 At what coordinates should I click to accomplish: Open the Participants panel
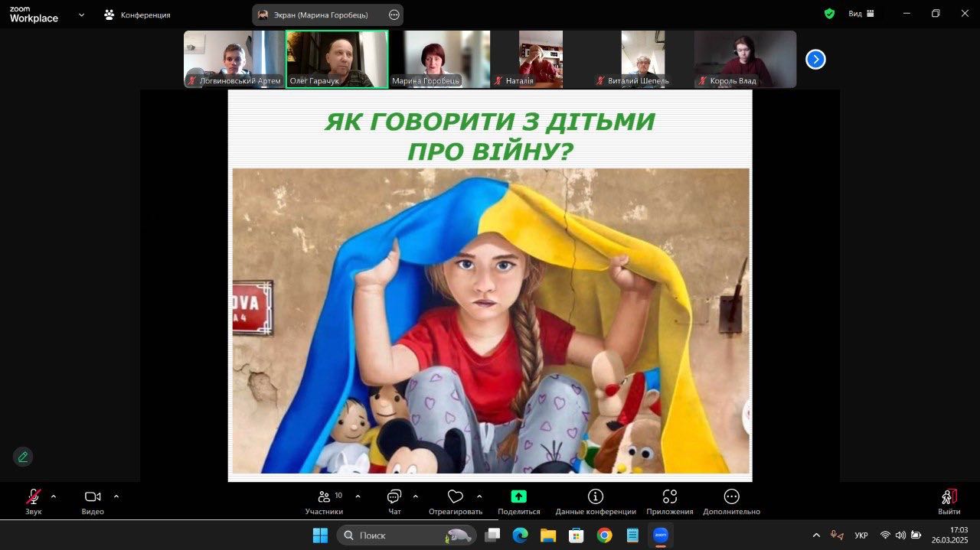click(x=324, y=501)
